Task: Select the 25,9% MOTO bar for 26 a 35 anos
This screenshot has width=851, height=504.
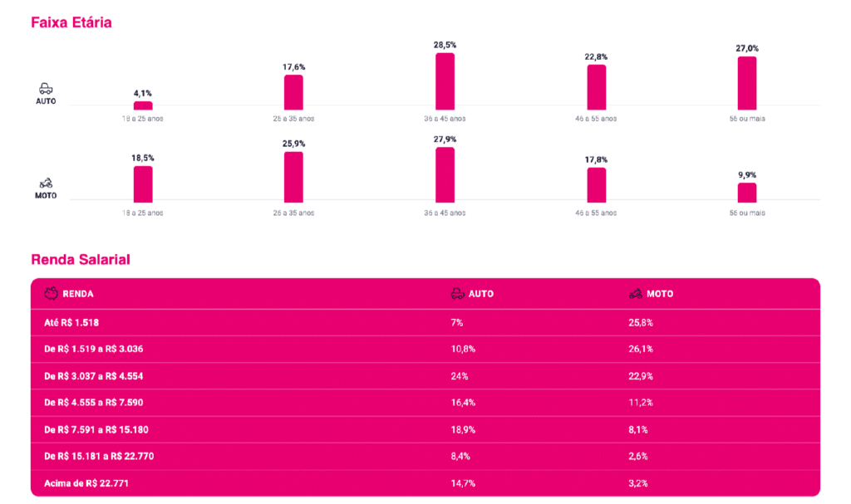Action: coord(293,177)
